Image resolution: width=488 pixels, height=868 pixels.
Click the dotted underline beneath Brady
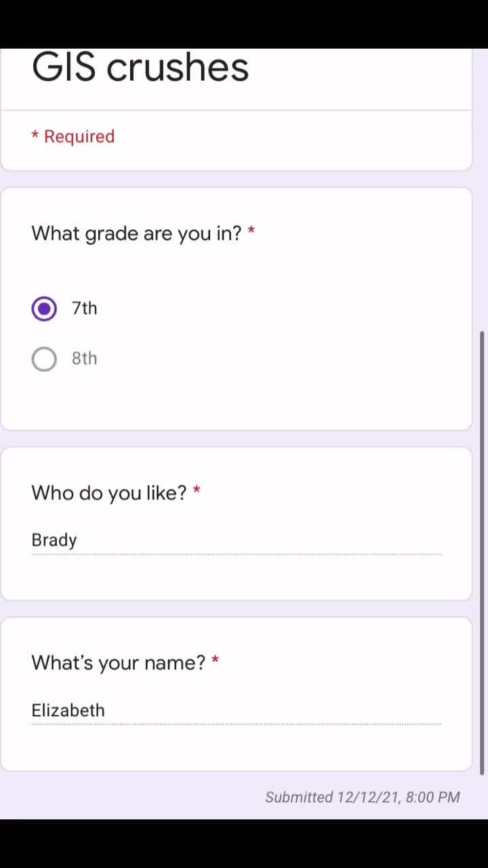click(x=236, y=555)
